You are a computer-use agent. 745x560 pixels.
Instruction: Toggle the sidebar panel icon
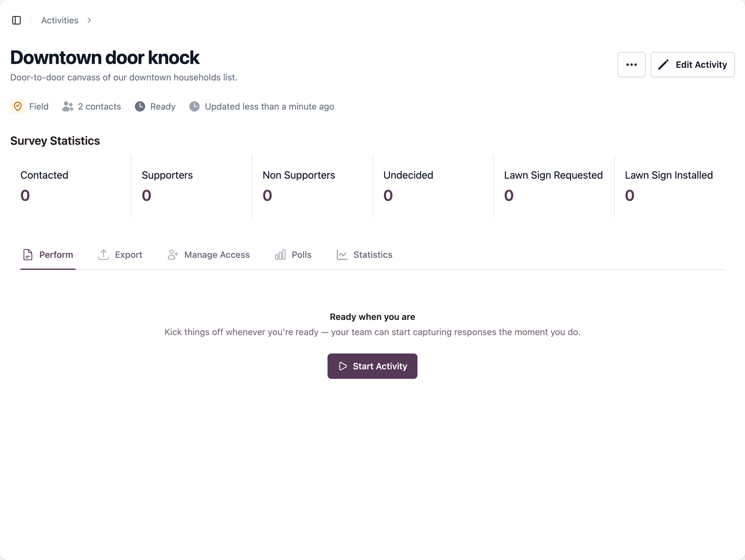16,21
